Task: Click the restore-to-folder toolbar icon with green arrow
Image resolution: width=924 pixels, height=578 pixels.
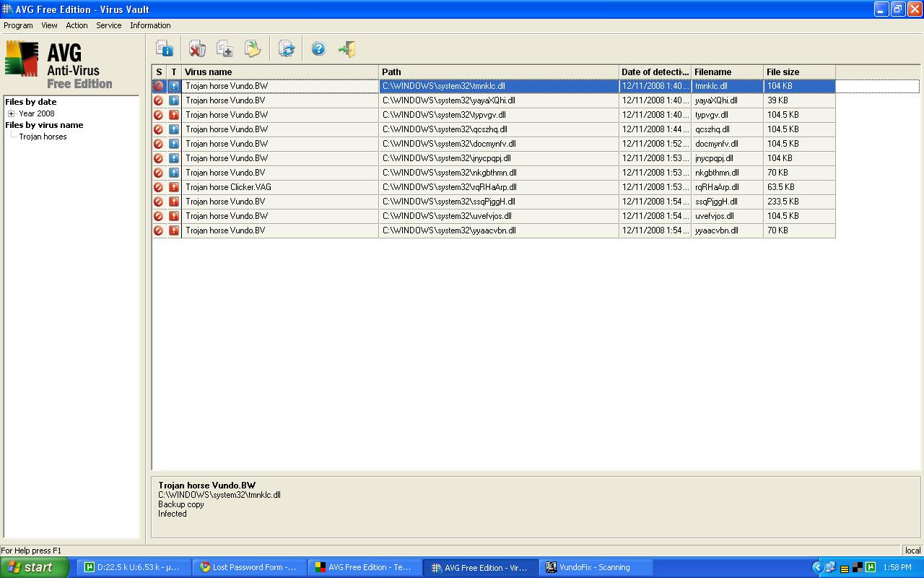Action: [x=253, y=48]
